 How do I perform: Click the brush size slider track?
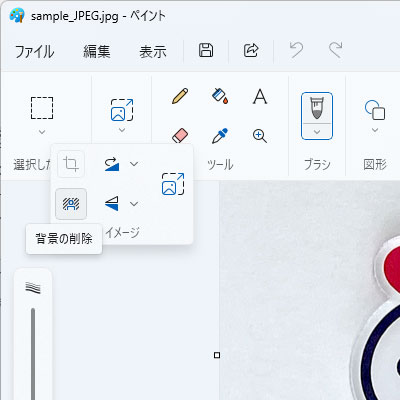click(x=33, y=353)
